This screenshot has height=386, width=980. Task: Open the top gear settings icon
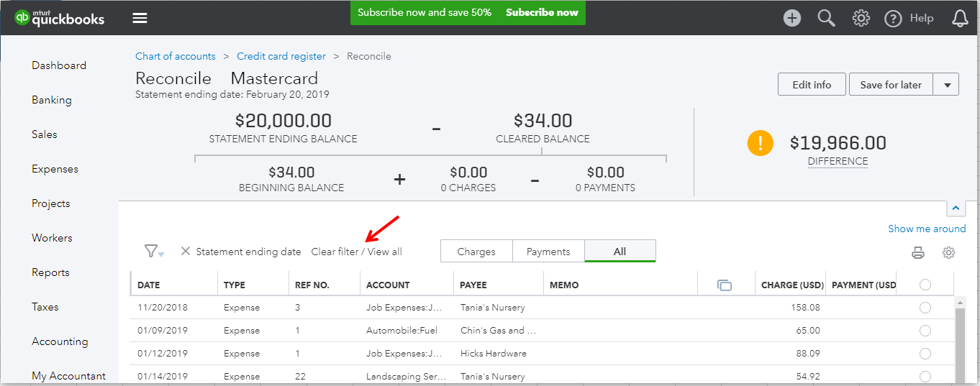861,18
